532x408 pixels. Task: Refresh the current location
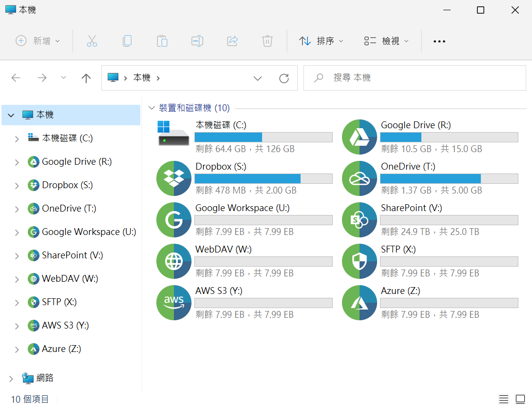(284, 78)
